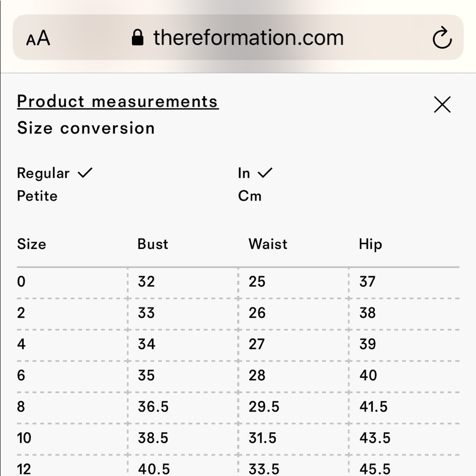Tap the 31.5 waist value for size 10

pyautogui.click(x=264, y=438)
